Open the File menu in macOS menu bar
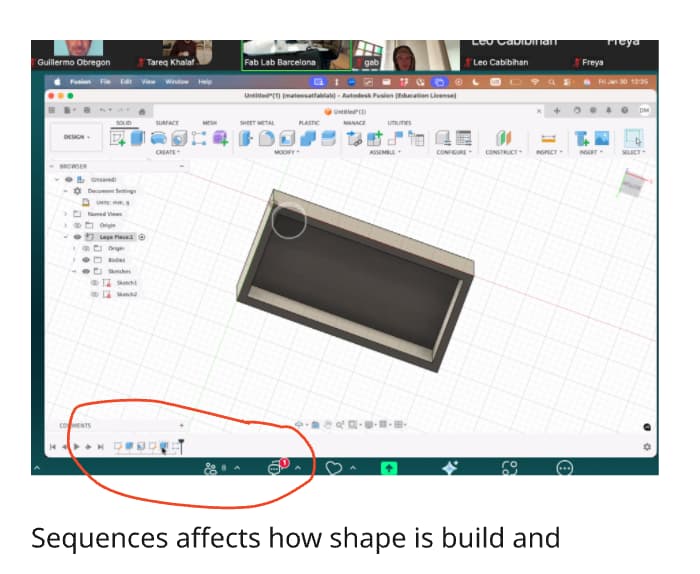Image resolution: width=700 pixels, height=574 pixels. [x=105, y=82]
